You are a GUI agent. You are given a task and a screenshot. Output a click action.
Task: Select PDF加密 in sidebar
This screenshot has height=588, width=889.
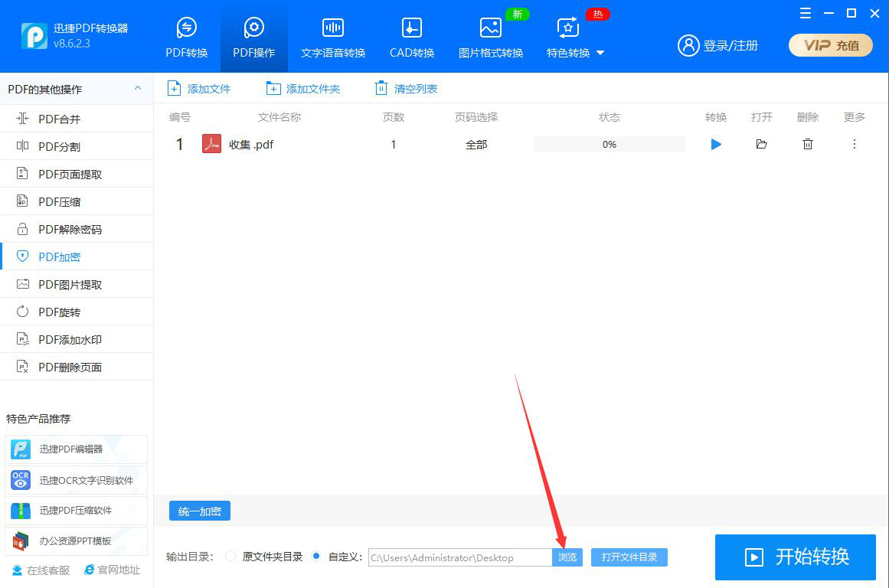point(77,256)
